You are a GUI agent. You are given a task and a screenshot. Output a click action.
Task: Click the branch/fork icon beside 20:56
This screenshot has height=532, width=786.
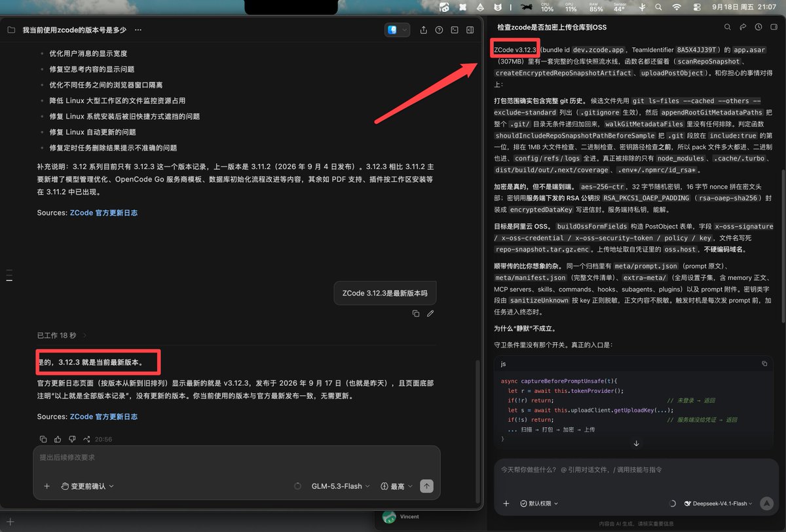(87, 439)
